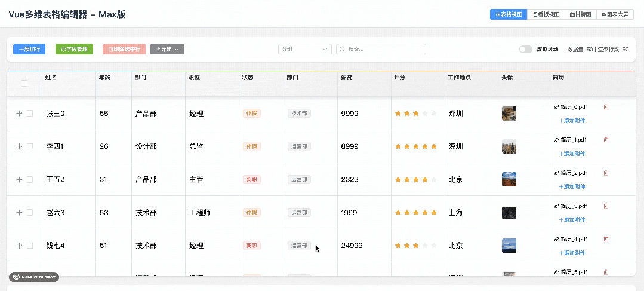Switch to the 图表大屏 tab
Viewport: 644px width, 291px height.
[615, 14]
